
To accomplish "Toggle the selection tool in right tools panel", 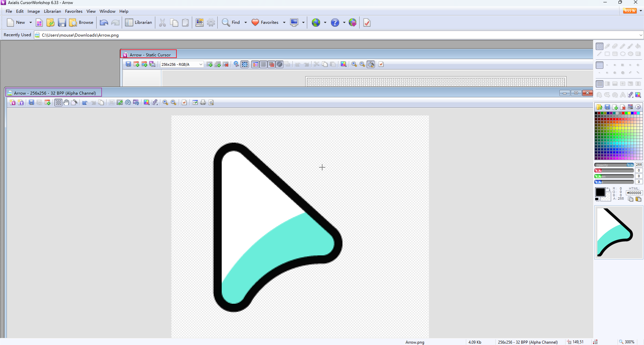I will tap(600, 46).
